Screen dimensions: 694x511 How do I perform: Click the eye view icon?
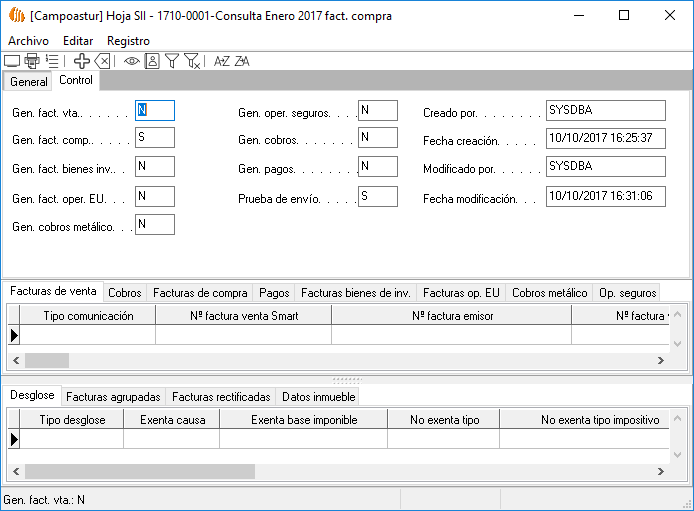click(x=132, y=61)
